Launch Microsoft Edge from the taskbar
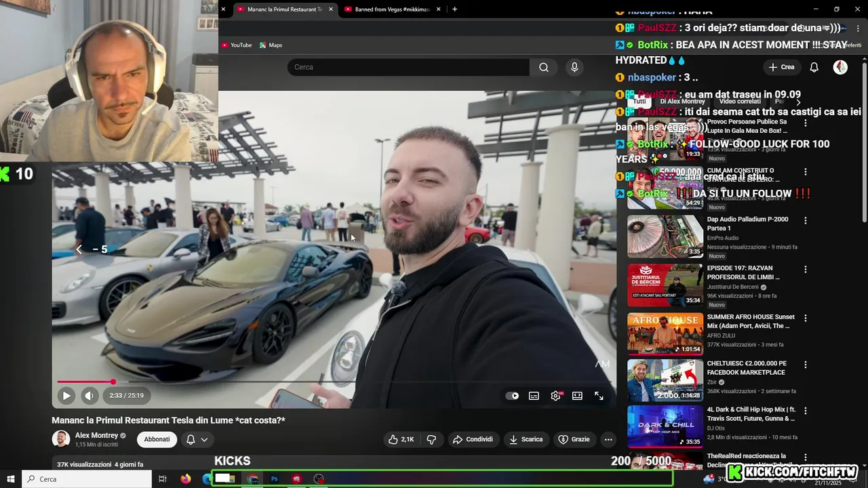 pyautogui.click(x=207, y=479)
